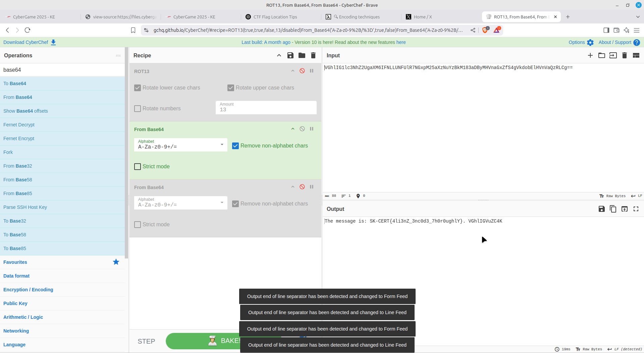Add a new input tab
Viewport: 644px width, 353px height.
pos(590,55)
